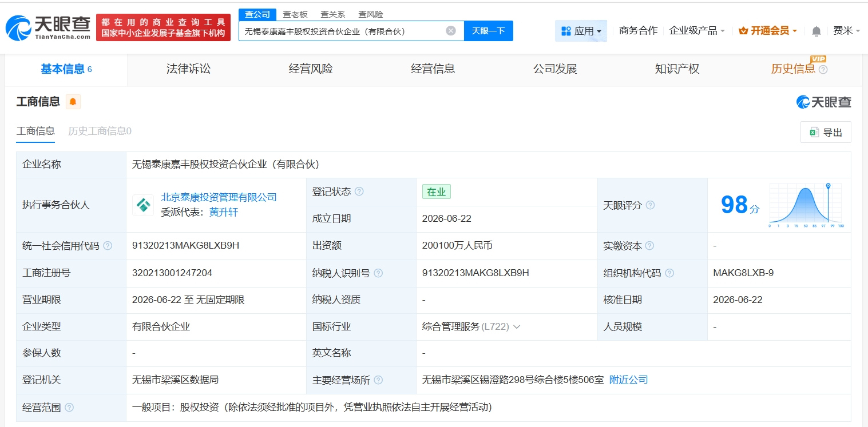Click the 商务合作 header link

tap(638, 31)
